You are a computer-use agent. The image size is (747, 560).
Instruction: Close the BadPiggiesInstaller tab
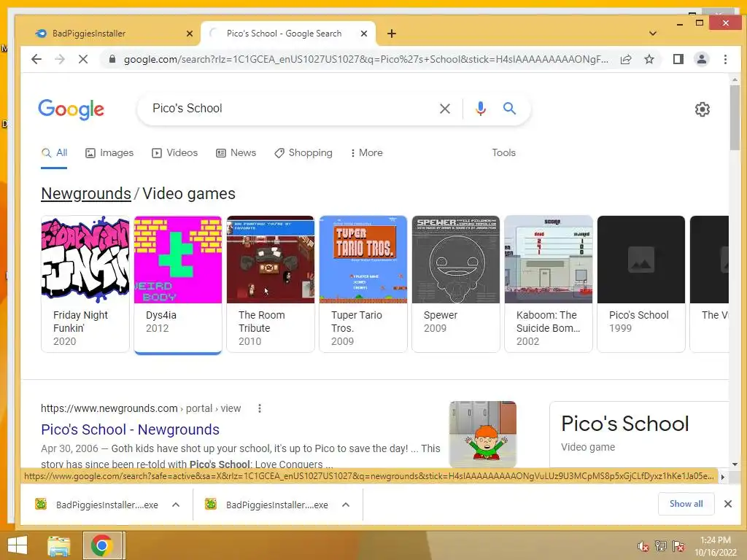click(190, 34)
